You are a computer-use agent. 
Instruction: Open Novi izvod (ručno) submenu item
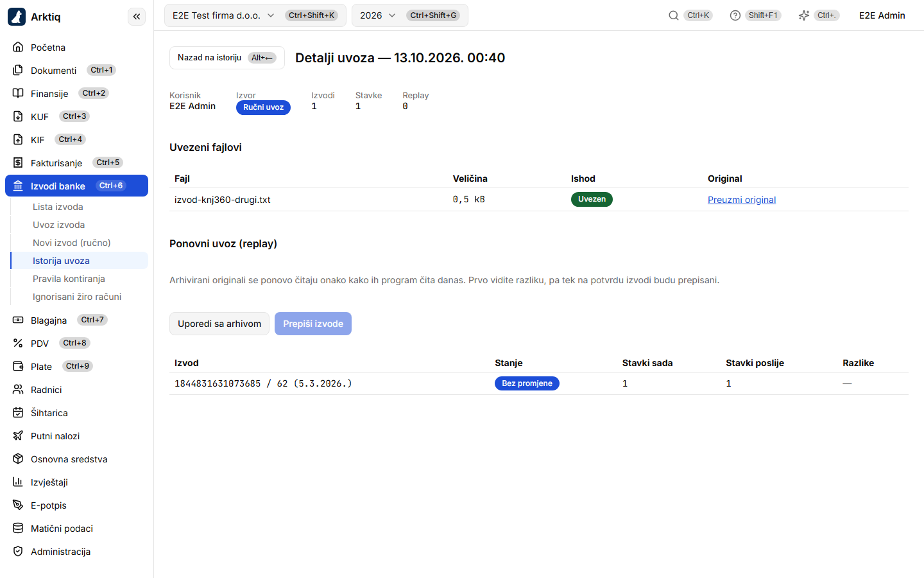coord(80,243)
